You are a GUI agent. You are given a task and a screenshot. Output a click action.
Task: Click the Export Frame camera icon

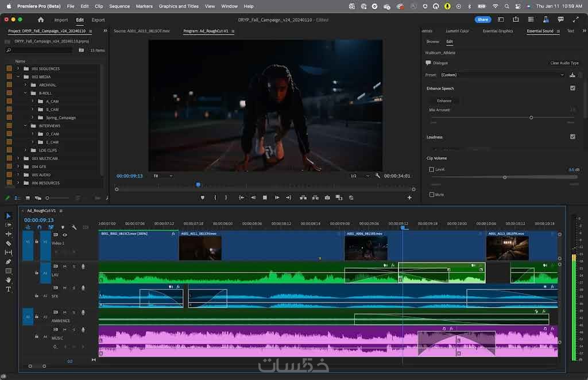[327, 197]
